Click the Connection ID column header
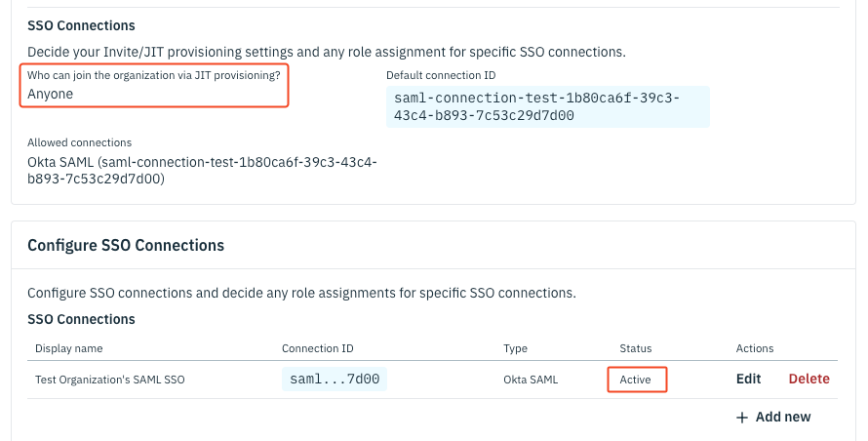The width and height of the screenshot is (868, 441). click(x=317, y=348)
